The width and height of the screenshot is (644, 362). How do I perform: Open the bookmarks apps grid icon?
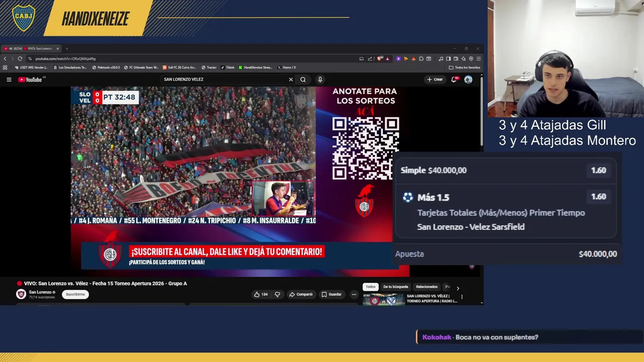click(5, 67)
